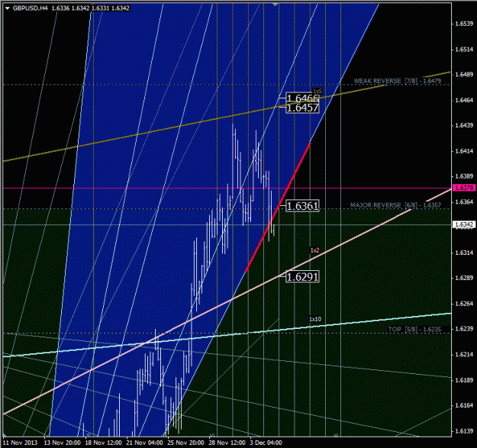Click 1.6514 on the price scale
This screenshot has width=477, height=448.
[x=464, y=50]
